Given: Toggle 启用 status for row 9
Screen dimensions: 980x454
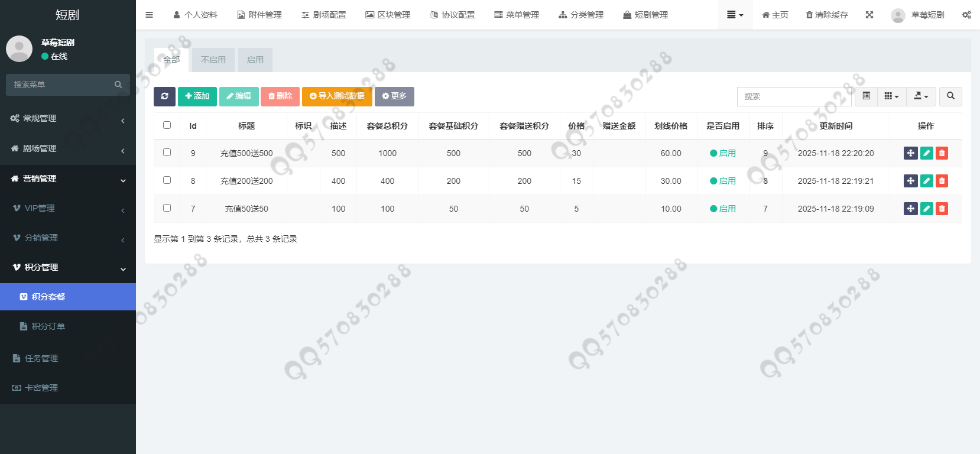Looking at the screenshot, I should pyautogui.click(x=723, y=153).
